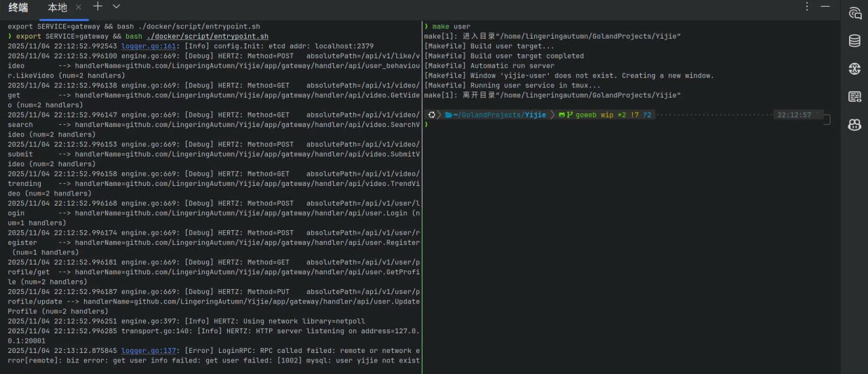Open the third right-sidebar icon with an X
Screen dimensions: 868x374
click(x=854, y=69)
